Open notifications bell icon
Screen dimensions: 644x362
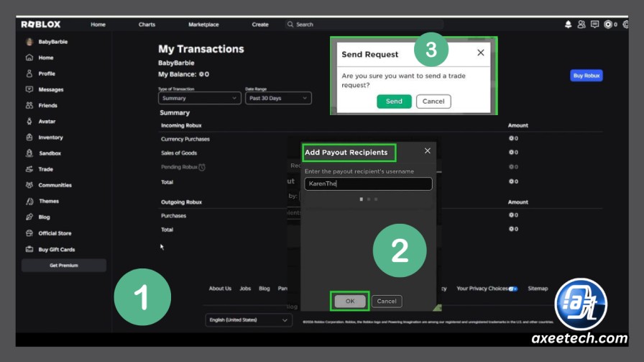(568, 24)
